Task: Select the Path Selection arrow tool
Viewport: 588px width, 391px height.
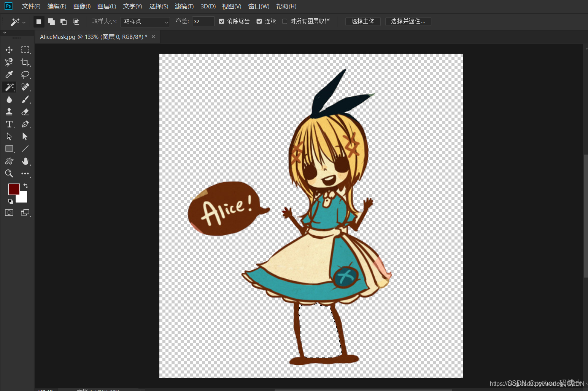Action: tap(9, 136)
